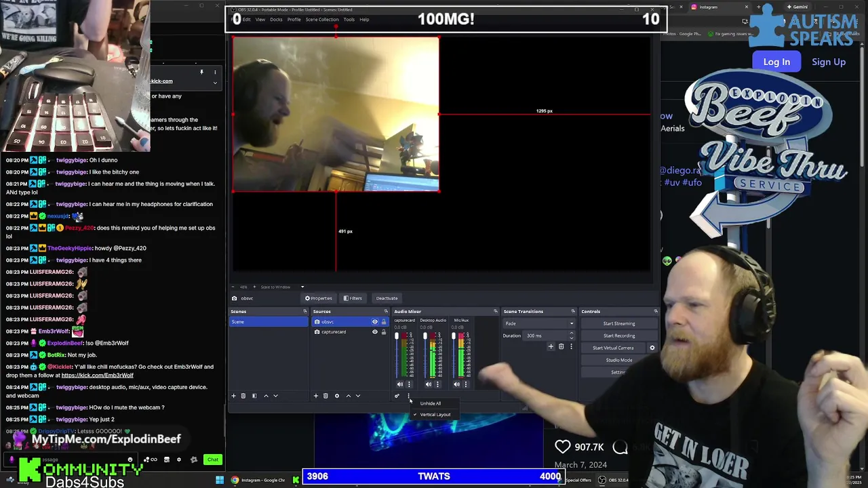
Task: Adjust Desktop Audio volume fader
Action: point(425,336)
